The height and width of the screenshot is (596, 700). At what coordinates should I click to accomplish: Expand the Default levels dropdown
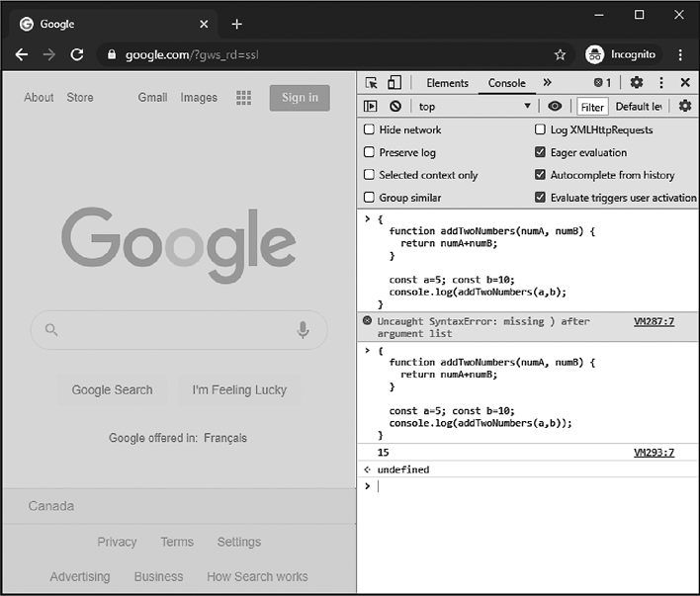click(639, 107)
